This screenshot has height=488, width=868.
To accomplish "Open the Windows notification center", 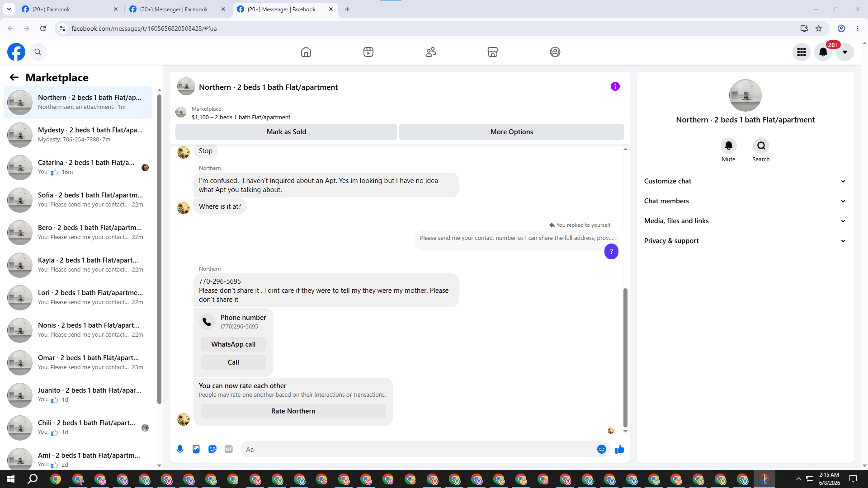I will coord(853,479).
